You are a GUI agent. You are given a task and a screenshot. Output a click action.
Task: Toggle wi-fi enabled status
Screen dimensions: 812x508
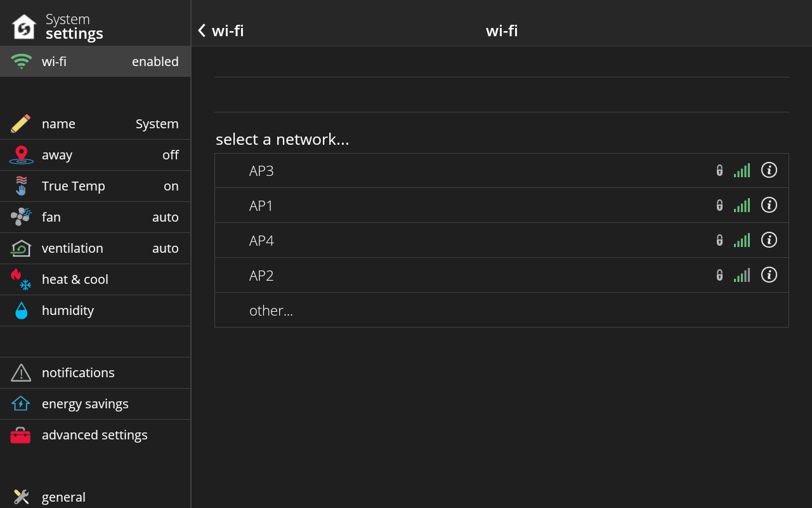(x=95, y=62)
